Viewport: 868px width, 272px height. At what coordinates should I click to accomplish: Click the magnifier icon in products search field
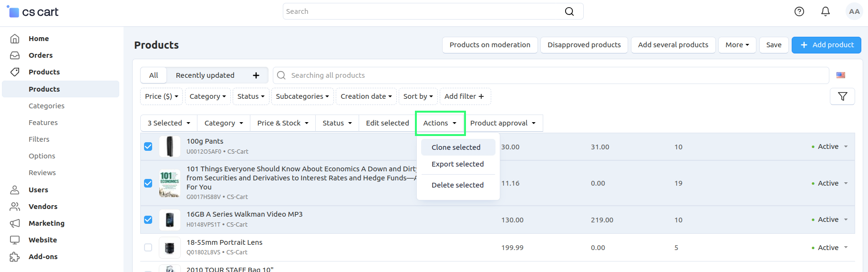pos(281,75)
